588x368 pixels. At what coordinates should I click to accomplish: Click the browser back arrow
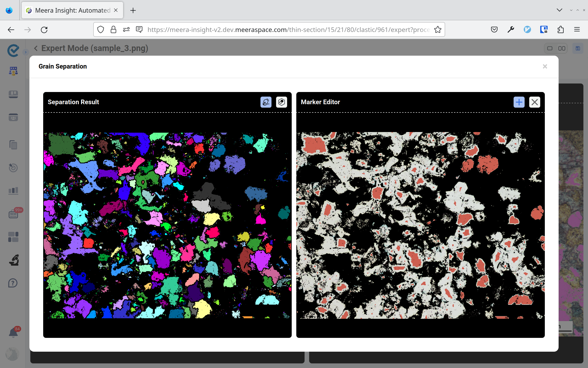click(x=11, y=30)
